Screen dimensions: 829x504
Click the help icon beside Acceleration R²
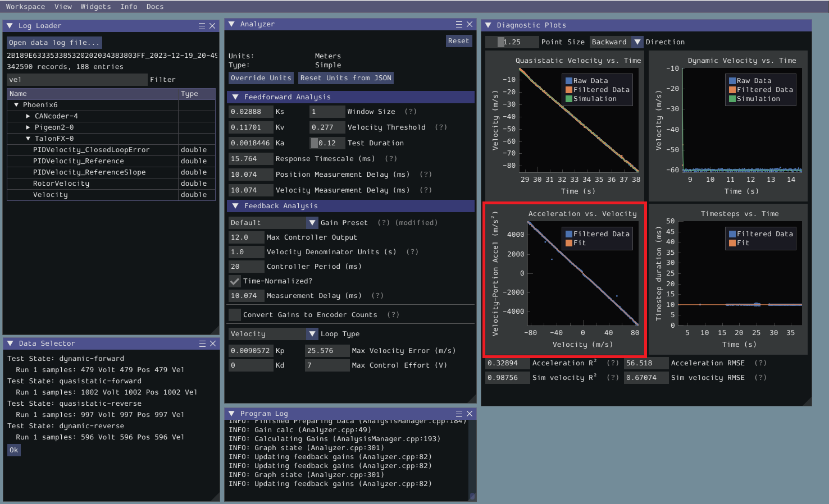click(x=612, y=363)
